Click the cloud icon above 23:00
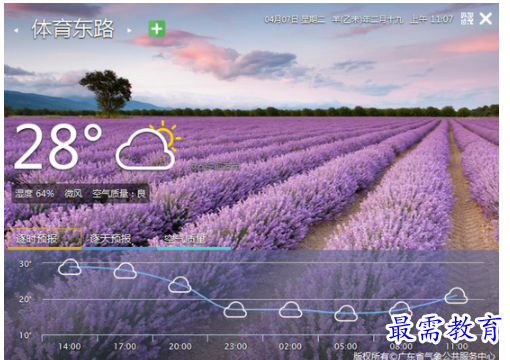The image size is (510, 360). (235, 310)
